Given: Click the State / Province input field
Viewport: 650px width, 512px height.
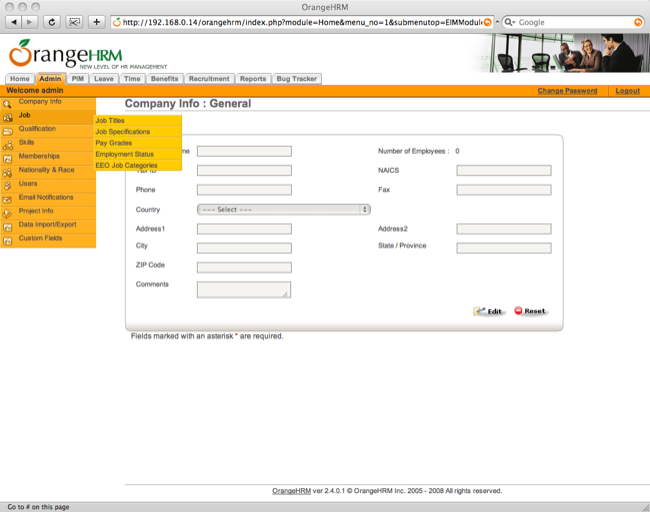Looking at the screenshot, I should 504,248.
